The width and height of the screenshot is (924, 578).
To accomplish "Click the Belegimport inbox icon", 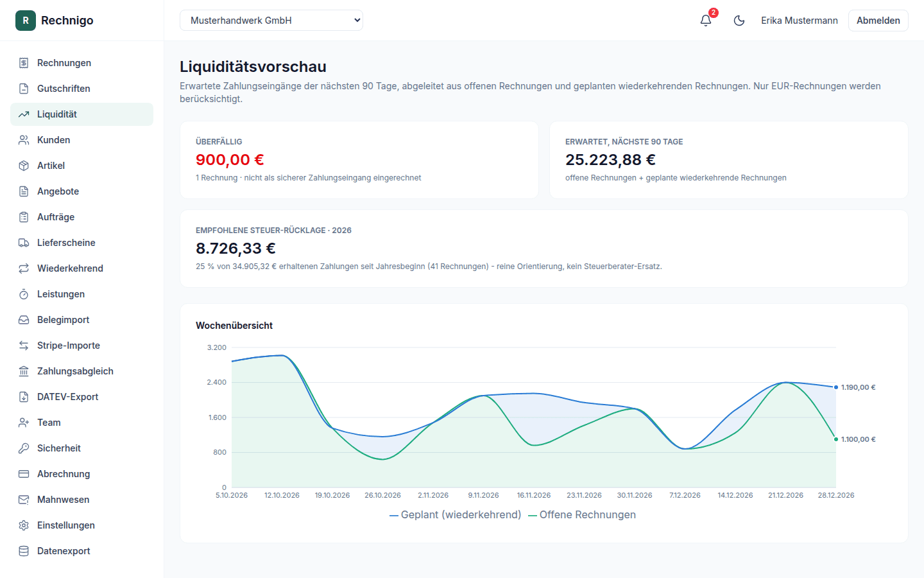I will click(24, 320).
